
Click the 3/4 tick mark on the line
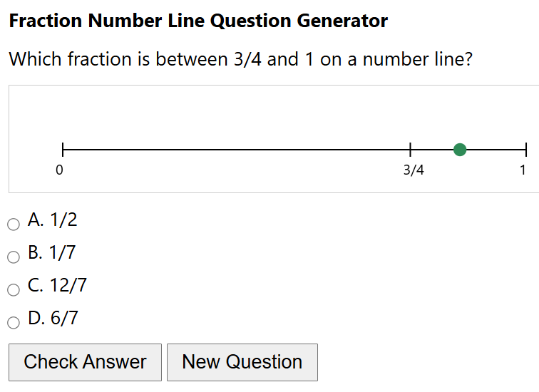click(411, 150)
